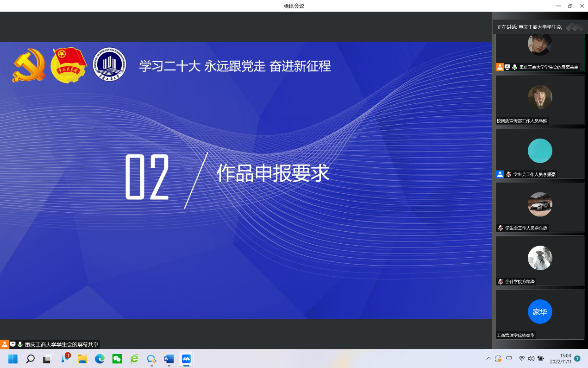Open the volume control in system tray
The image size is (588, 368).
pos(531,359)
